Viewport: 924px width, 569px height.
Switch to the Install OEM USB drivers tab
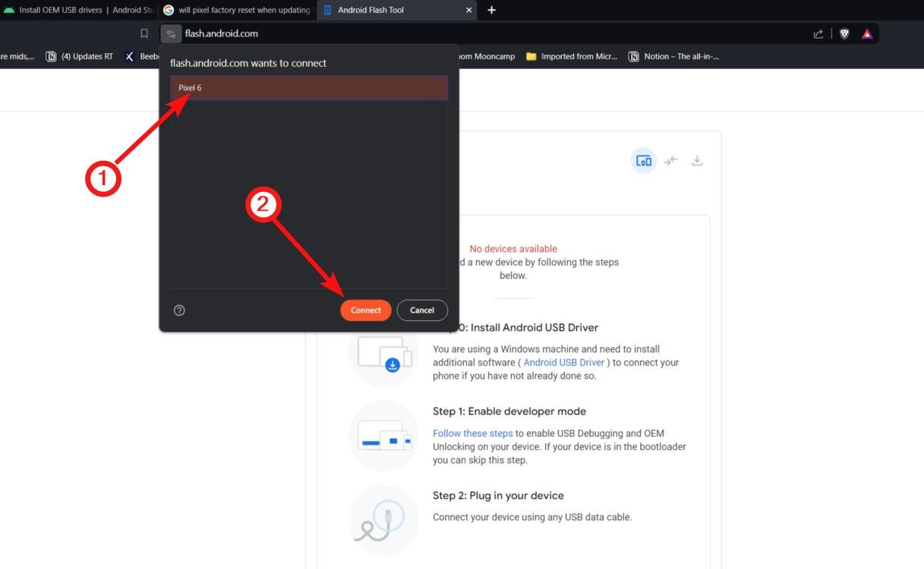coord(78,10)
